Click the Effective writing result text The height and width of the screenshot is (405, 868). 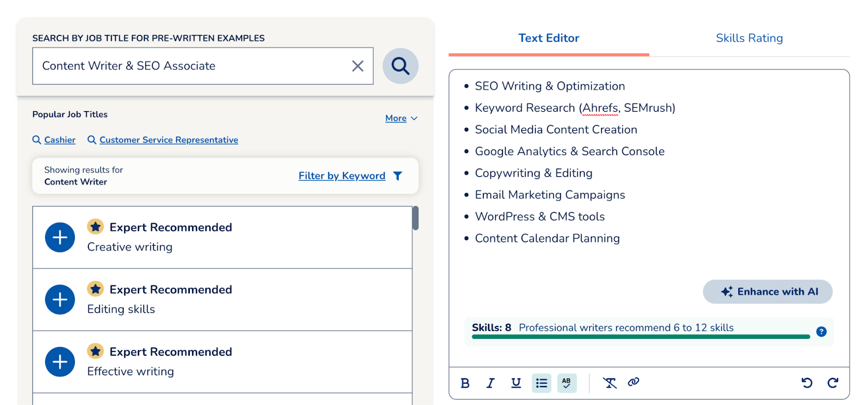(x=130, y=371)
